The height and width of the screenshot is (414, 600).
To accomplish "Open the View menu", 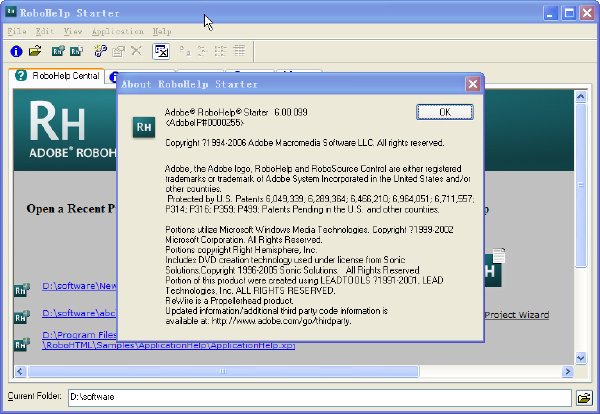I will [73, 31].
